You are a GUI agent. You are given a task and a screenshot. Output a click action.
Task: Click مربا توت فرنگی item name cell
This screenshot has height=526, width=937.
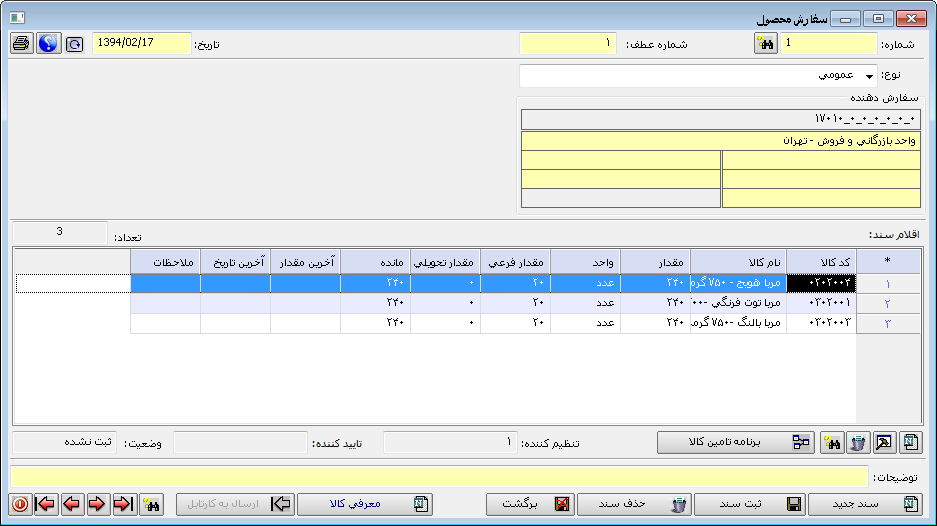pos(738,303)
